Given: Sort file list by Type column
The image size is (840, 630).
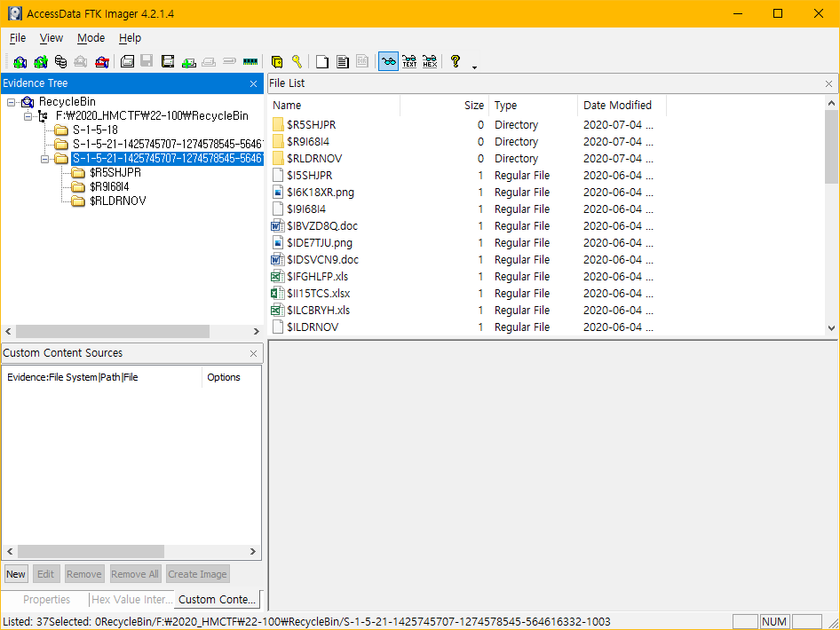Looking at the screenshot, I should coord(533,106).
